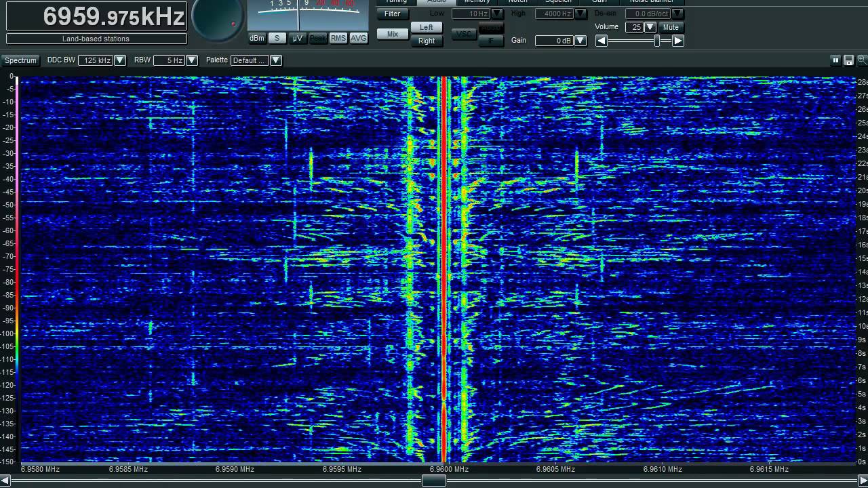Click the bottom scrollbar left arrow
The width and height of the screenshot is (868, 488).
pos(5,481)
